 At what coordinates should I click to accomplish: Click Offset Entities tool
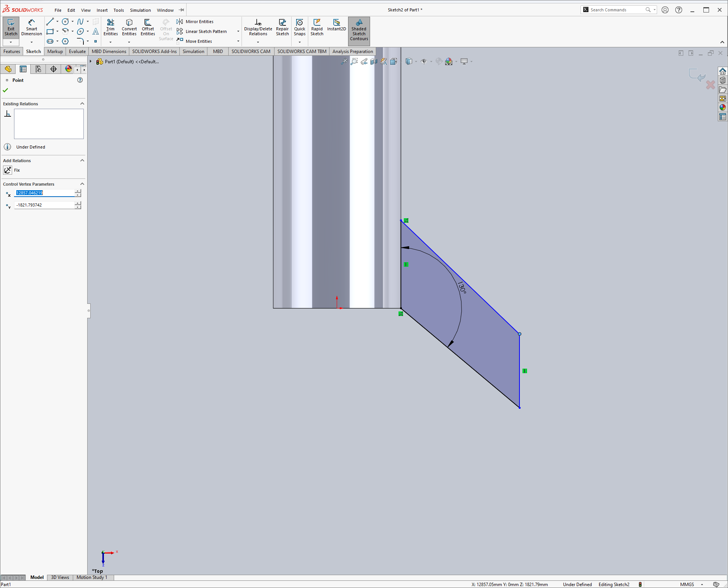[148, 27]
